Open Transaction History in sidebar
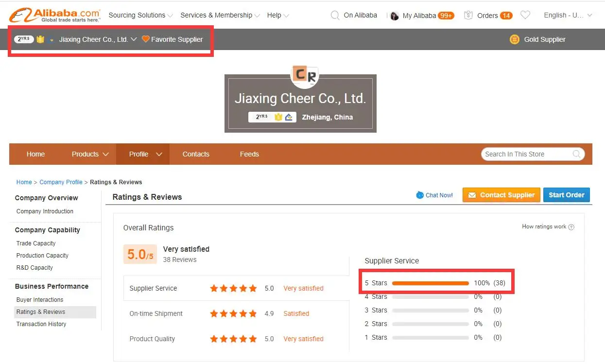The image size is (605, 364). 41,324
